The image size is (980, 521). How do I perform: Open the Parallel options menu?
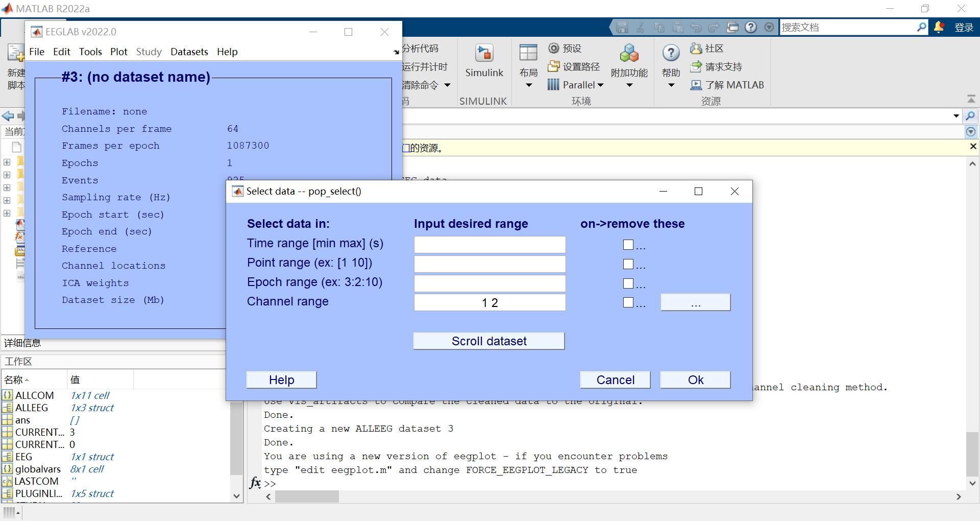tap(576, 85)
